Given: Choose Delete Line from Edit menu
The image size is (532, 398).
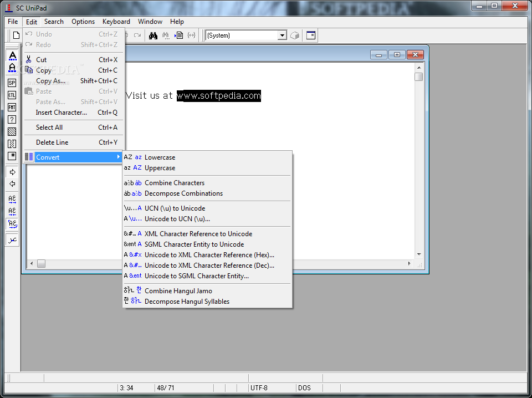Looking at the screenshot, I should coord(72,142).
